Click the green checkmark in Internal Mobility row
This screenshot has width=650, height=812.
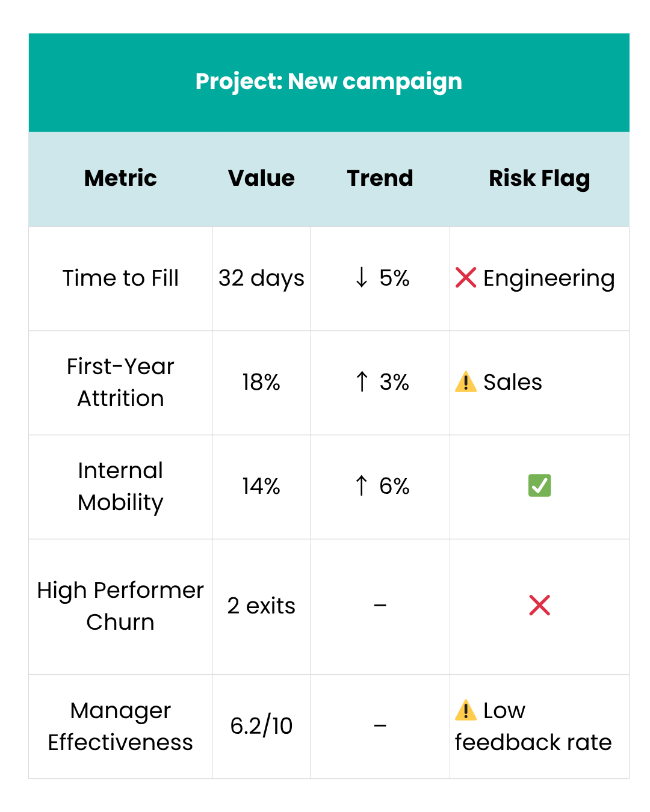coord(539,485)
